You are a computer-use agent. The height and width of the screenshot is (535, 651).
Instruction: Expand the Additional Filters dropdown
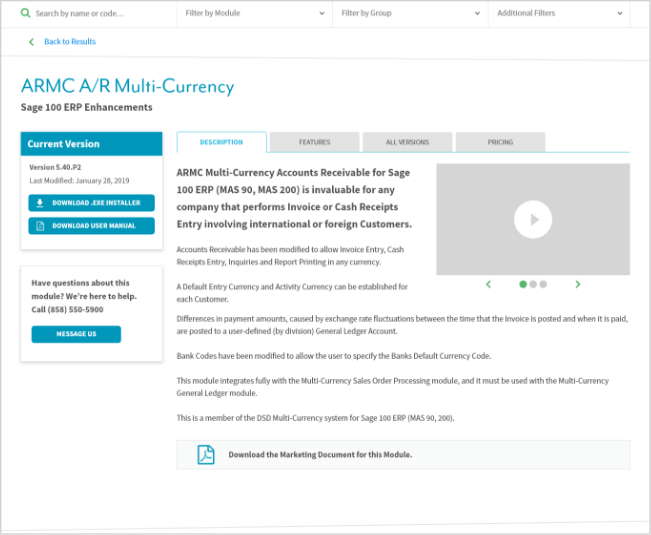point(559,13)
